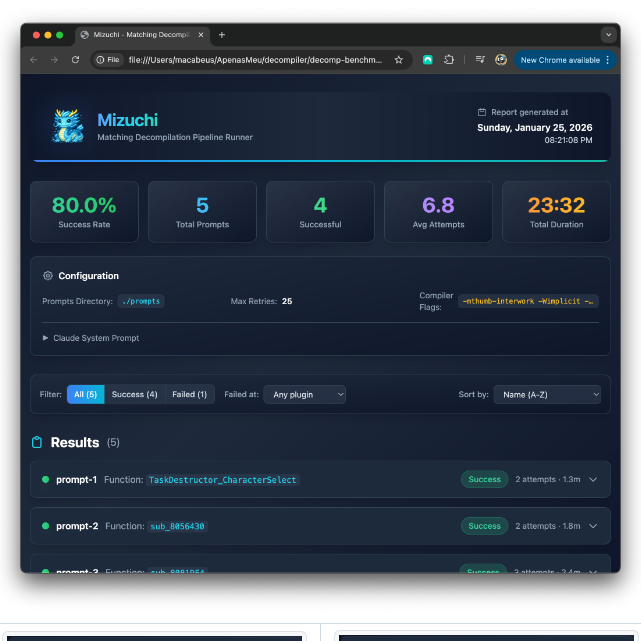Image resolution: width=641 pixels, height=641 pixels.
Task: Open the media control playlist icon
Action: pos(480,60)
